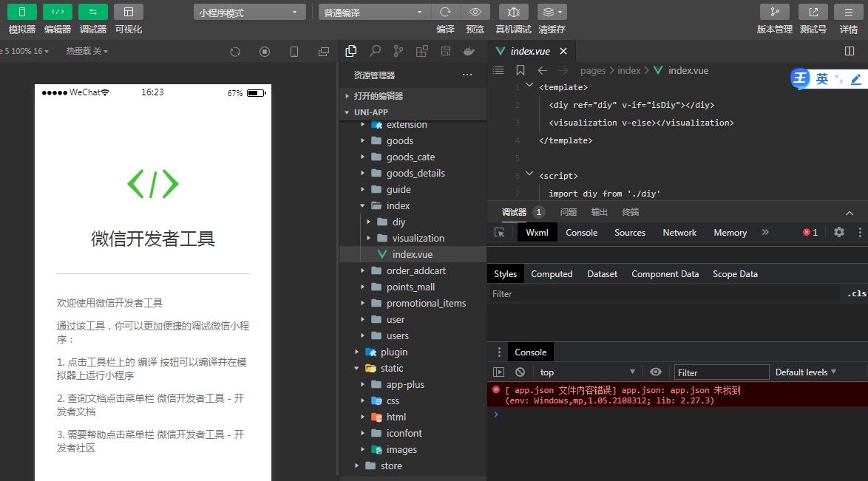
Task: Open version management
Action: point(774,12)
